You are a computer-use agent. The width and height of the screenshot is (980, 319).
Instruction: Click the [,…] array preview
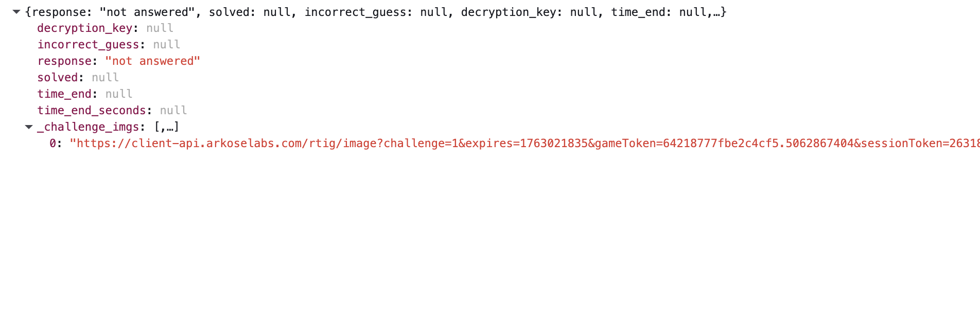coord(166,127)
